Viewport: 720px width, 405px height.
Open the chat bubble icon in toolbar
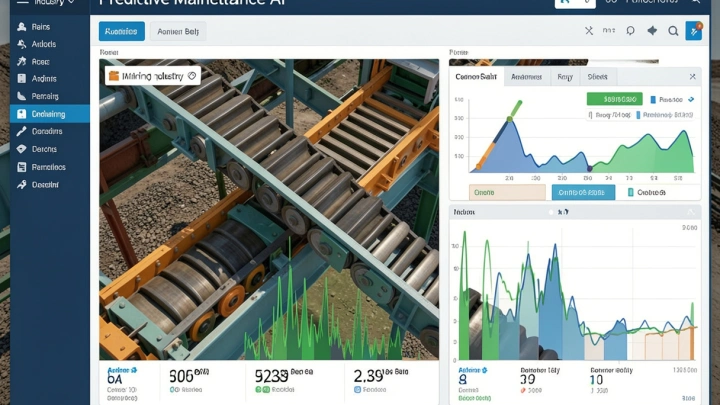pyautogui.click(x=630, y=31)
